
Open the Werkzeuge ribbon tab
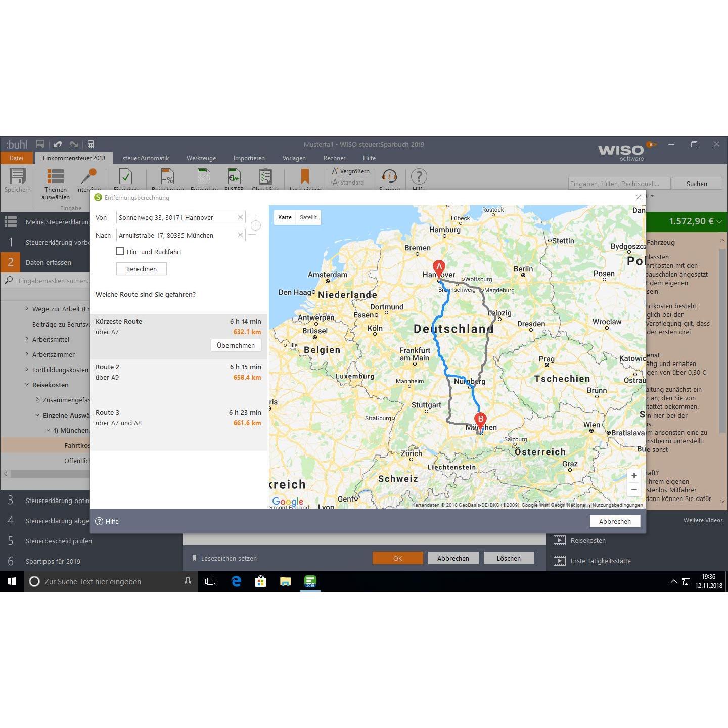tap(201, 158)
